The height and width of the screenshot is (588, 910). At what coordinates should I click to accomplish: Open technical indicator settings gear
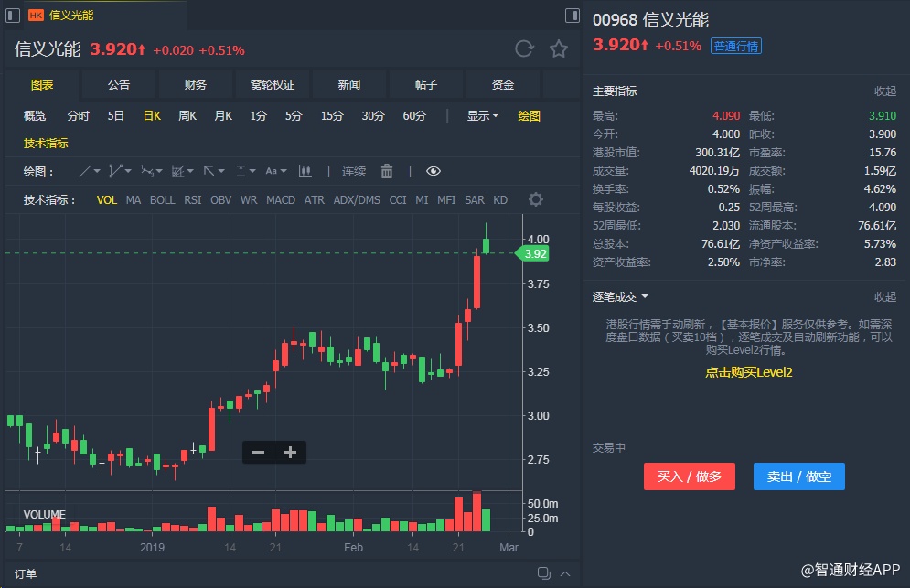(536, 199)
